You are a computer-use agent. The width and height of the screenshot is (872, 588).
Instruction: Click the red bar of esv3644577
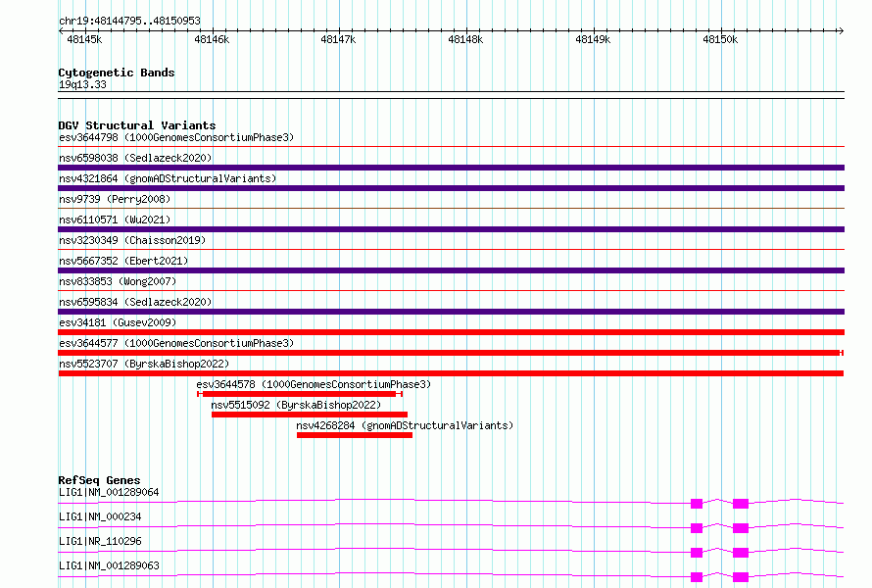(x=449, y=353)
